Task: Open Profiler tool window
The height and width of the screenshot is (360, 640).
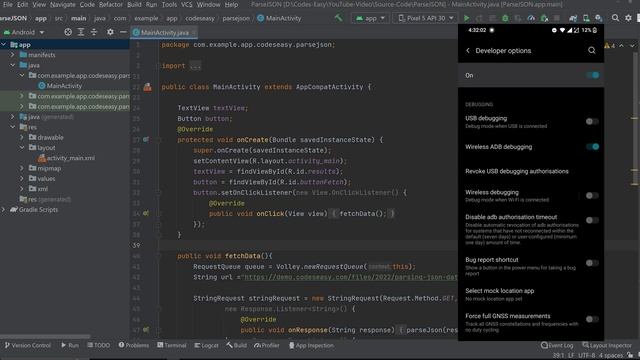Action: pos(267,345)
